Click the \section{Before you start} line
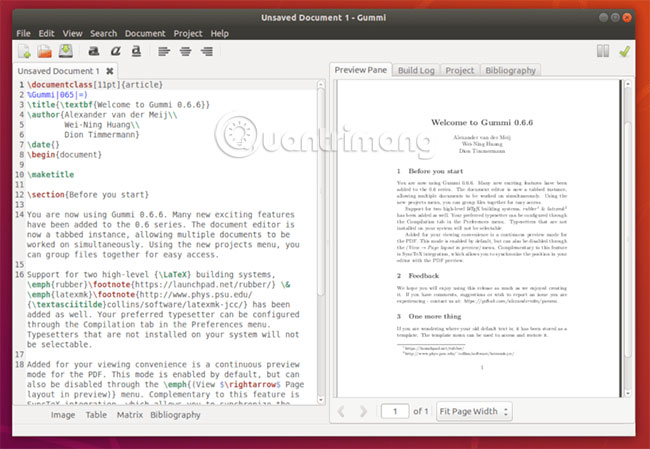This screenshot has height=449, width=650. [x=88, y=194]
